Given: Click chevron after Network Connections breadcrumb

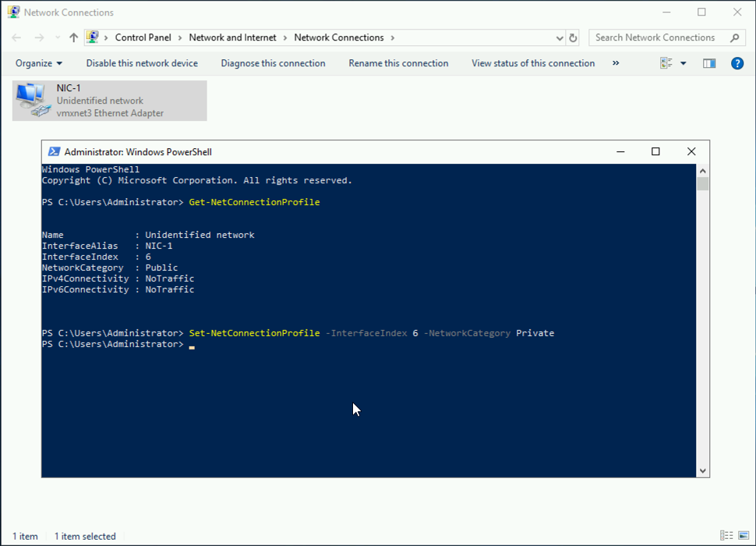Looking at the screenshot, I should pos(393,37).
